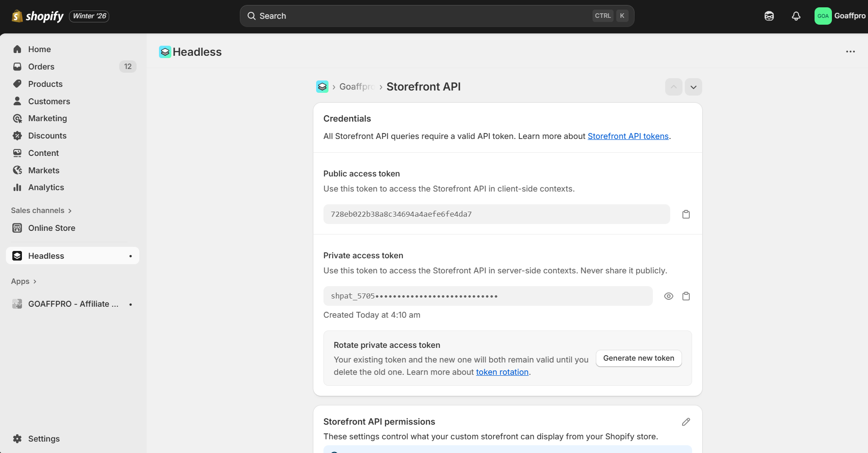Image resolution: width=868 pixels, height=453 pixels.
Task: Click the Headless app icon in breadcrumb
Action: (x=322, y=87)
